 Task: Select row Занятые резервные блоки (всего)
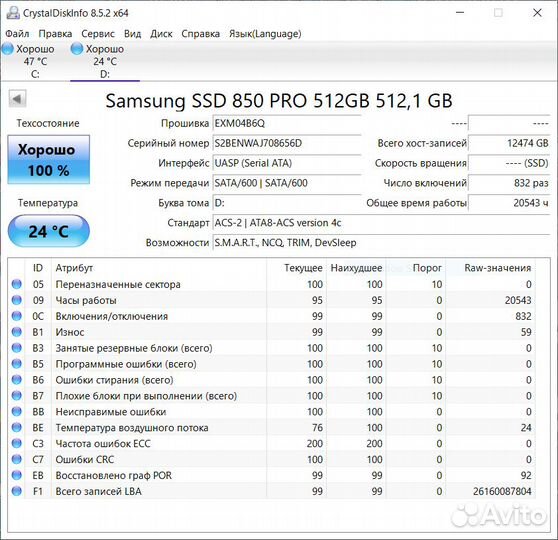tap(272, 348)
